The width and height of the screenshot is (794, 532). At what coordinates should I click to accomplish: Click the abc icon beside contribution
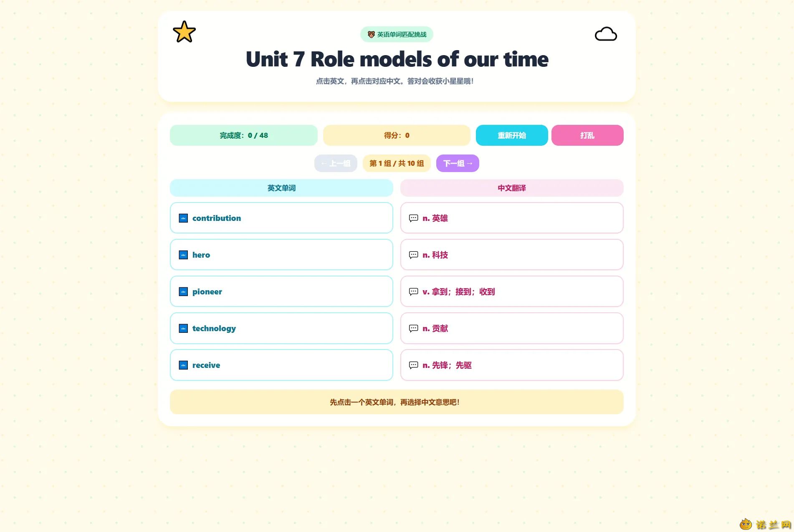click(x=183, y=218)
